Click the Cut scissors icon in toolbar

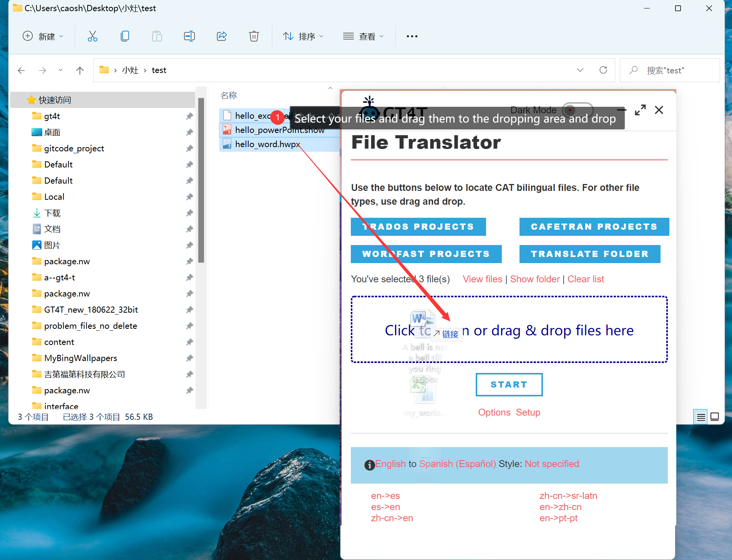pos(92,36)
